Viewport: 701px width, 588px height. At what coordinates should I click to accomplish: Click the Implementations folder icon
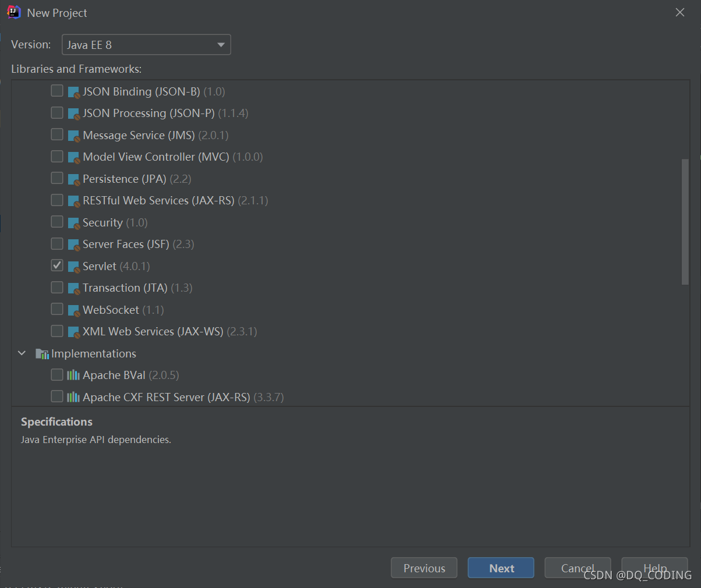click(x=42, y=353)
